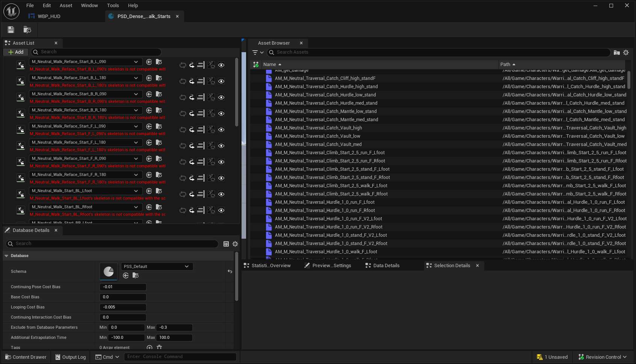636x364 pixels.
Task: Toggle eye visibility for M_Neutral_Walk_Reface_Start_F_R_180
Action: click(x=221, y=178)
